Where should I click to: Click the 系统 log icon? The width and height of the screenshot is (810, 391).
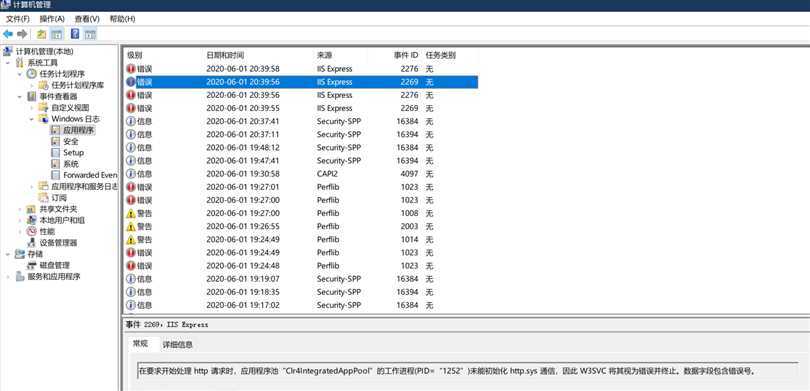[55, 164]
